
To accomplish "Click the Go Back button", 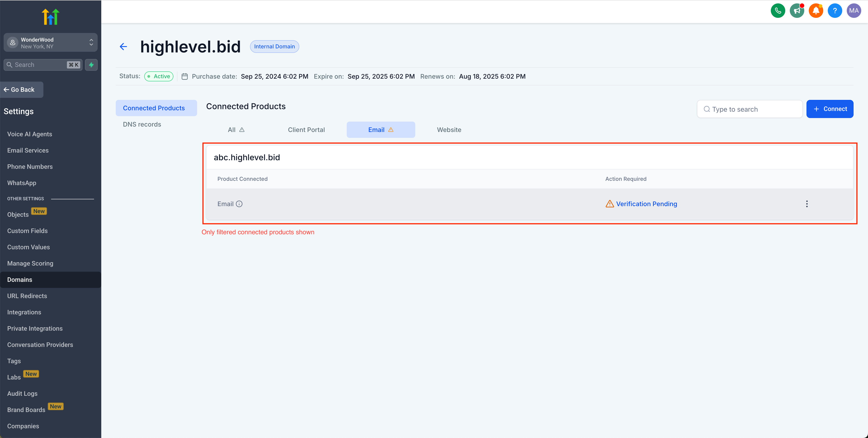I will point(21,90).
